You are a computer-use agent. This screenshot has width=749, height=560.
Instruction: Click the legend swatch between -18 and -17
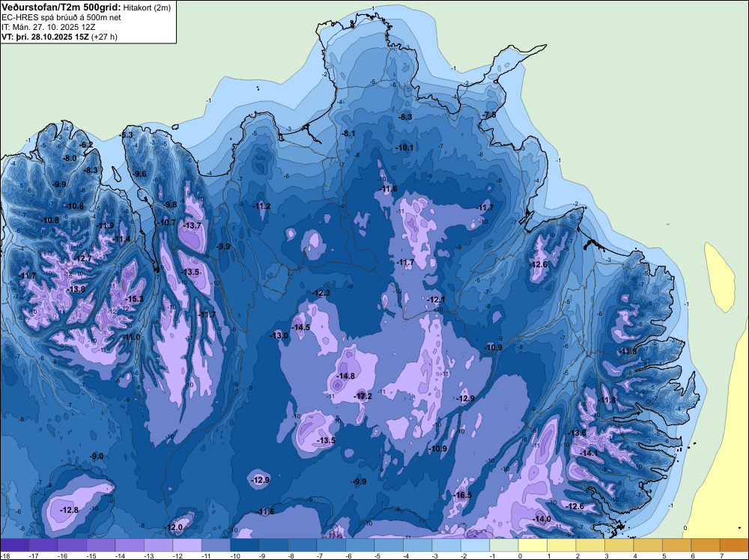(14, 545)
